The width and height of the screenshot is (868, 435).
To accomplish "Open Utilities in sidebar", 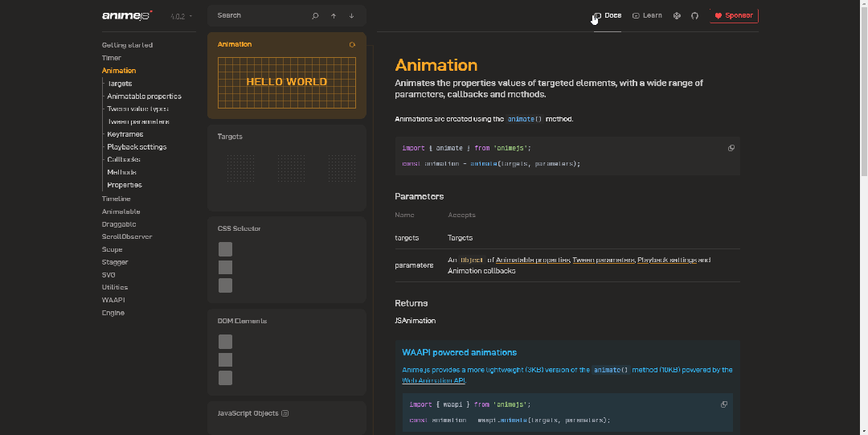I will (x=115, y=287).
